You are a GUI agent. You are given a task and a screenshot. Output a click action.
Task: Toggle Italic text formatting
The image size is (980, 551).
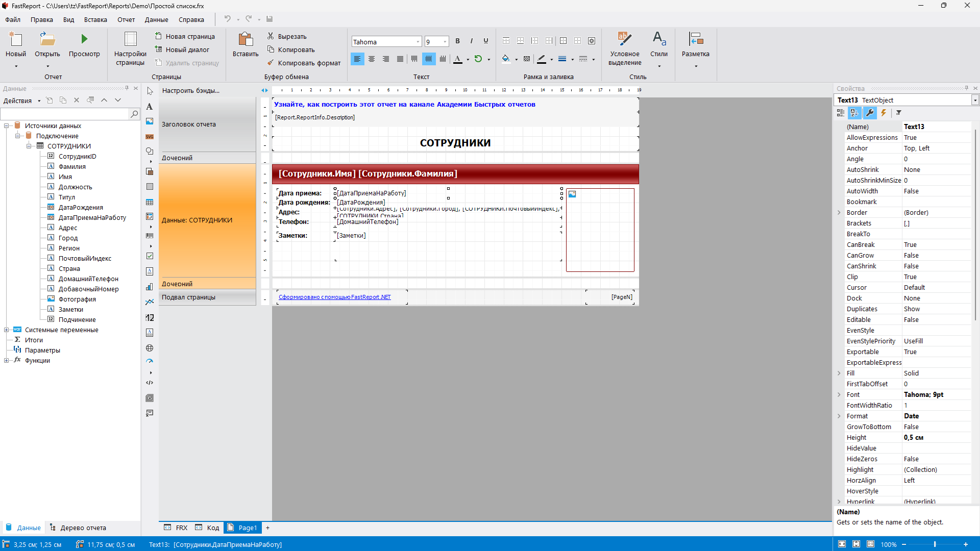click(x=471, y=41)
